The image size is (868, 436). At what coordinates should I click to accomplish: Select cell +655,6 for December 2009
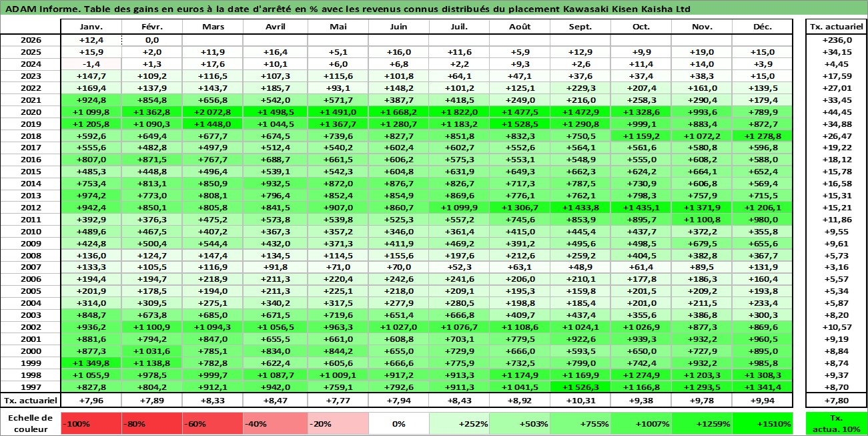(763, 244)
